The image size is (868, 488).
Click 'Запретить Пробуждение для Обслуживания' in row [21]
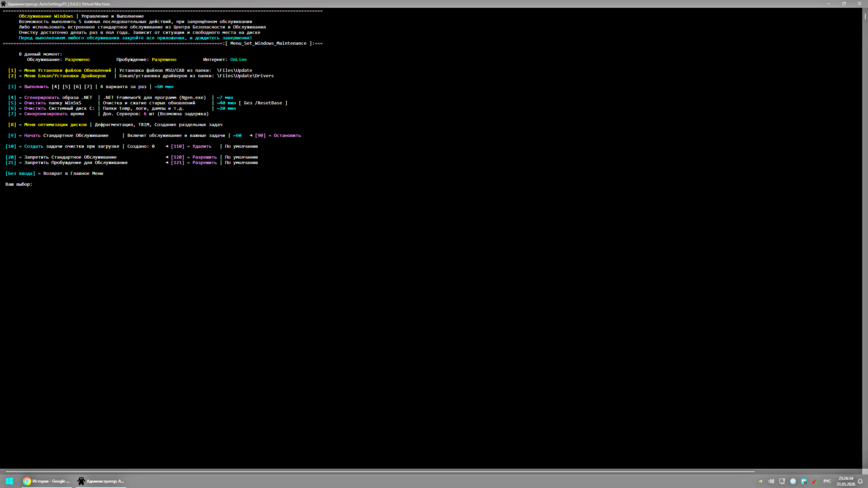point(76,162)
